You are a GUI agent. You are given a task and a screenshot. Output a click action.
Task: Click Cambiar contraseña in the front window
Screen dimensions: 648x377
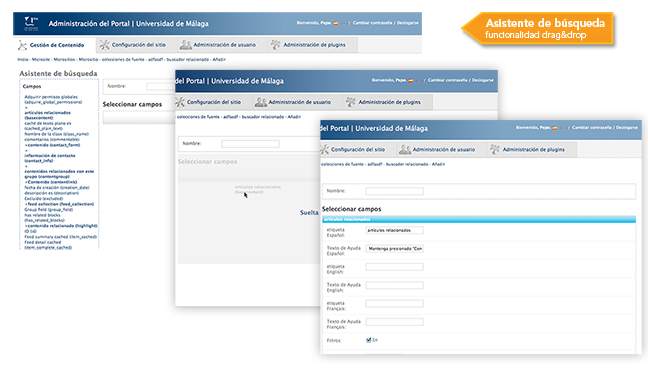point(592,128)
